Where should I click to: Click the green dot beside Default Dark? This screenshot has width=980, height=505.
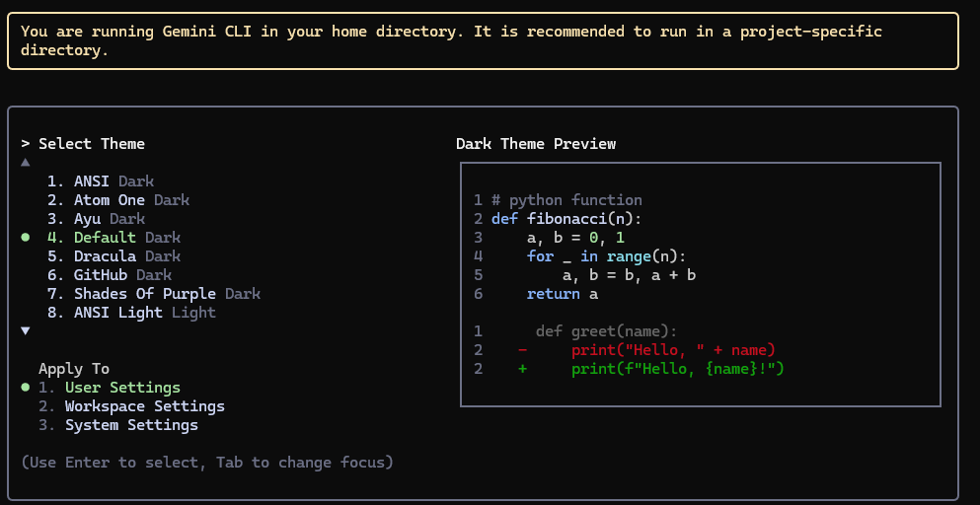[x=25, y=238]
